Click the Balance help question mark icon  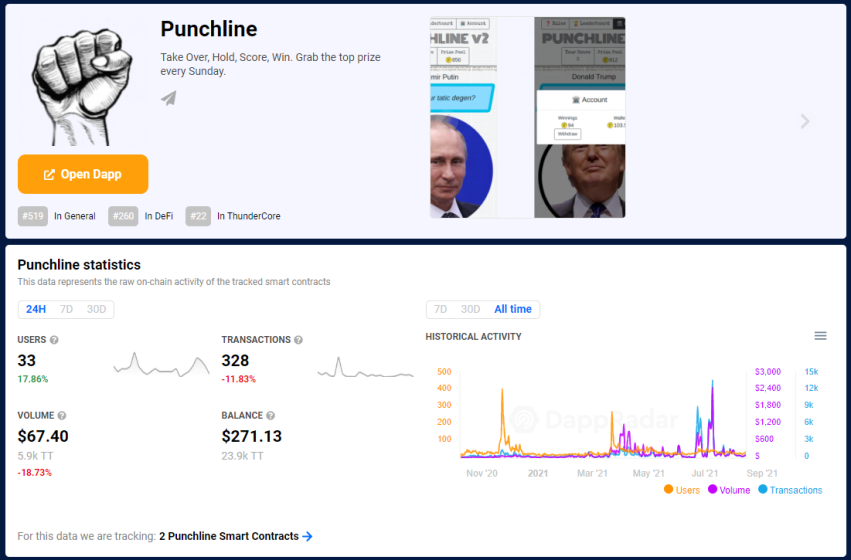[x=270, y=416]
